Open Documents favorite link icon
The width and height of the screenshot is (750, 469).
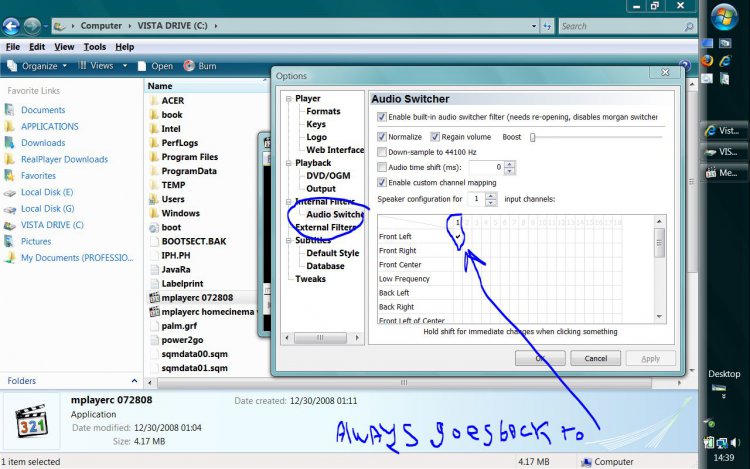click(x=10, y=109)
